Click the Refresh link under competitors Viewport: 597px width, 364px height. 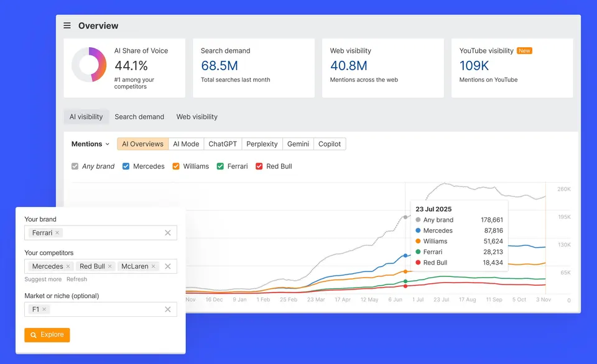(77, 279)
